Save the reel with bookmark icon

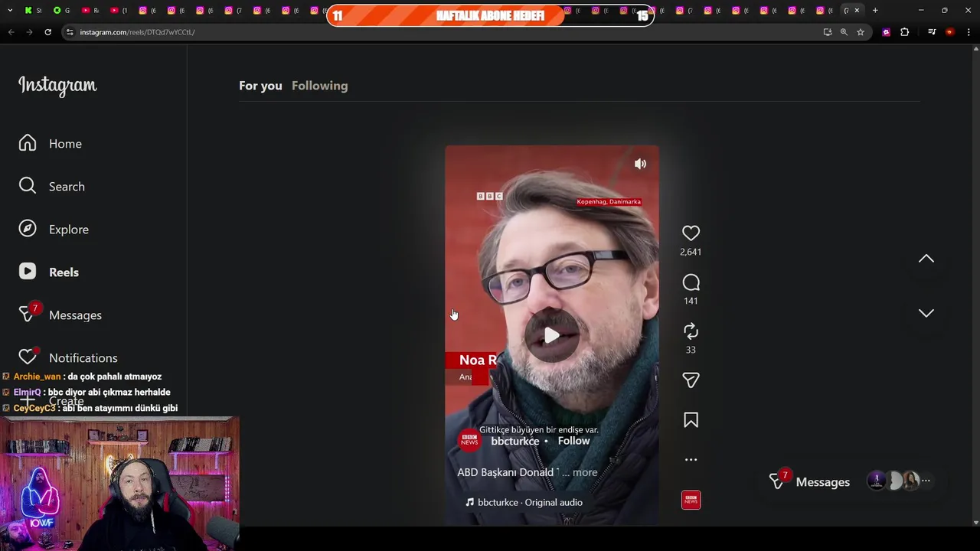point(691,420)
